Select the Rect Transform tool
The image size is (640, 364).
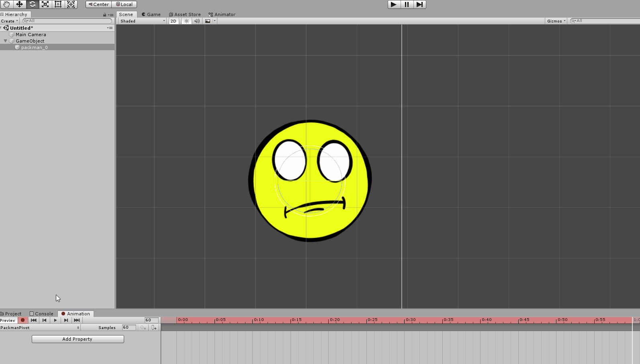tap(58, 4)
